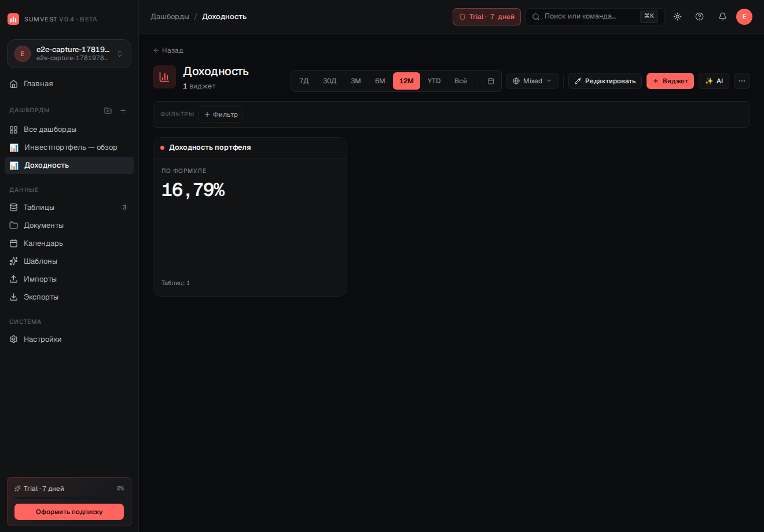Click the Редактировать button
The image size is (764, 532).
605,81
